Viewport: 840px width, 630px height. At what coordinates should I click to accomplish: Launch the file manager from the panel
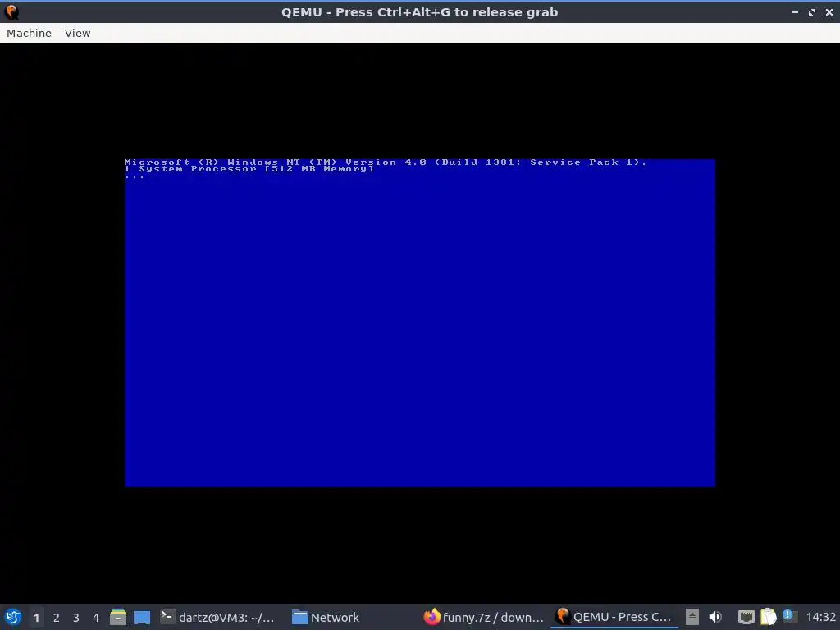[x=118, y=617]
